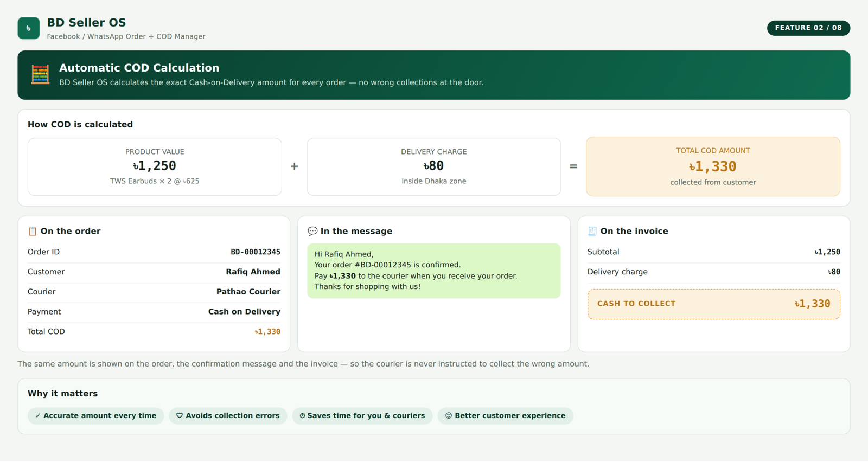The image size is (868, 462).
Task: Select the Accurate amount every time chip
Action: [95, 416]
